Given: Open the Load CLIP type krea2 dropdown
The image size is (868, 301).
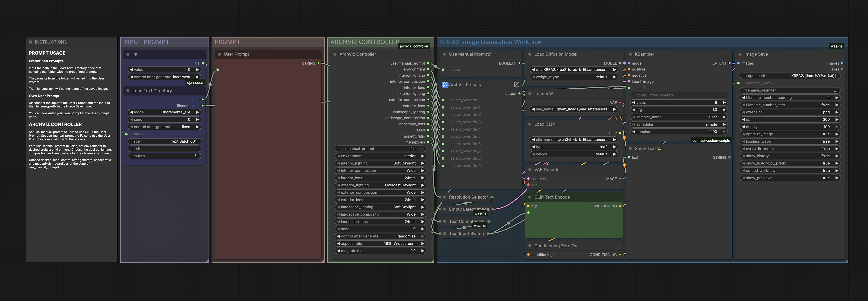Looking at the screenshot, I should click(574, 147).
